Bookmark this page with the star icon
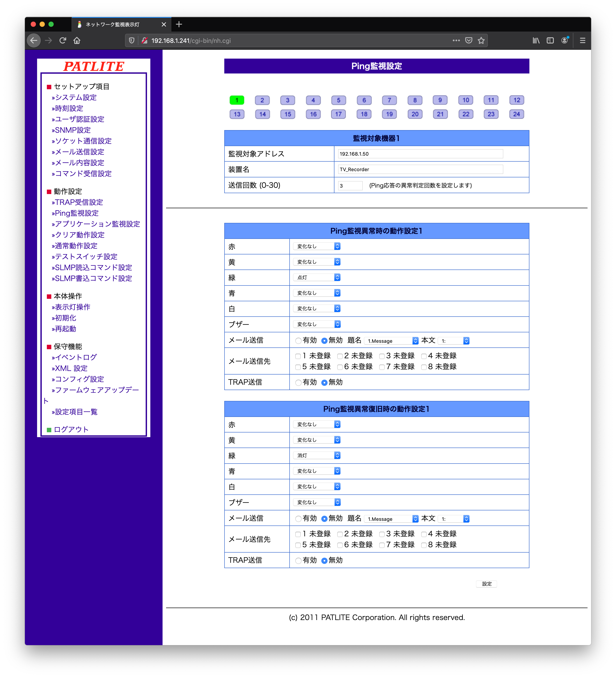Image resolution: width=616 pixels, height=678 pixels. [x=481, y=40]
